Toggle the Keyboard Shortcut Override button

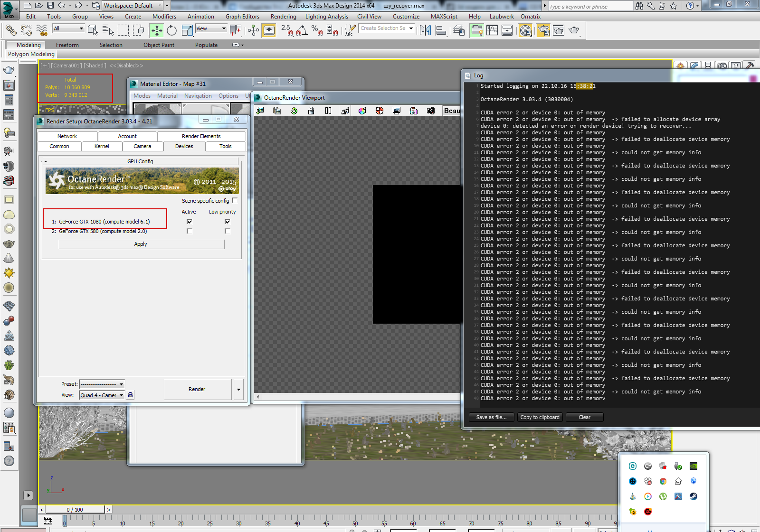pyautogui.click(x=269, y=30)
